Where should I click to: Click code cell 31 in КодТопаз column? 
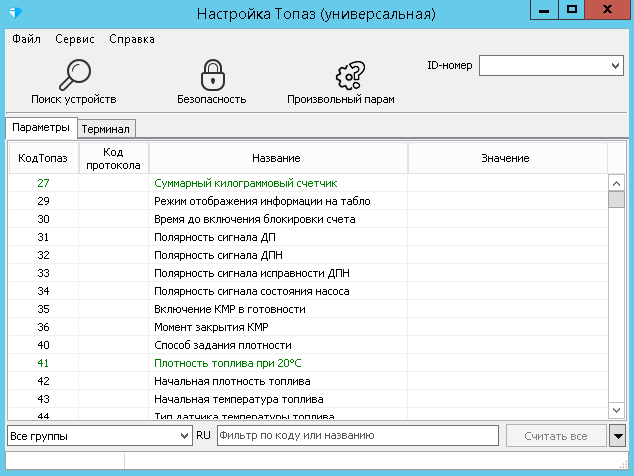pos(43,237)
